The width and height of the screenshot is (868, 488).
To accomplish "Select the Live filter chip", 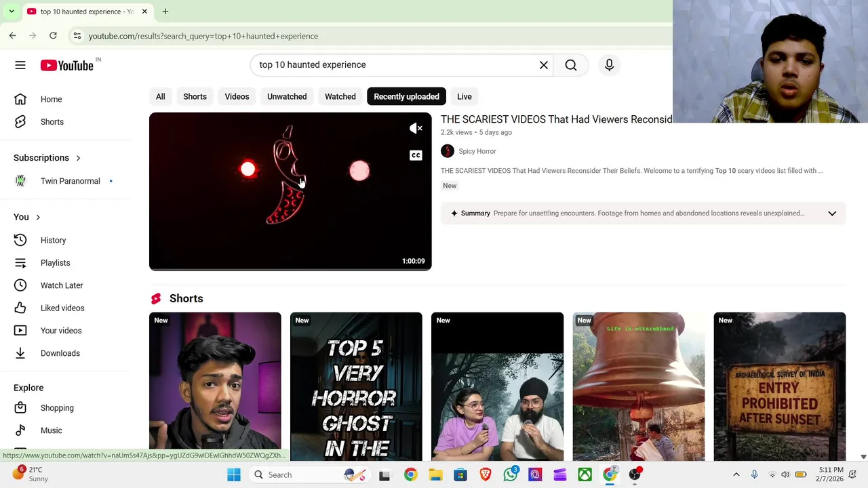I will tap(465, 96).
